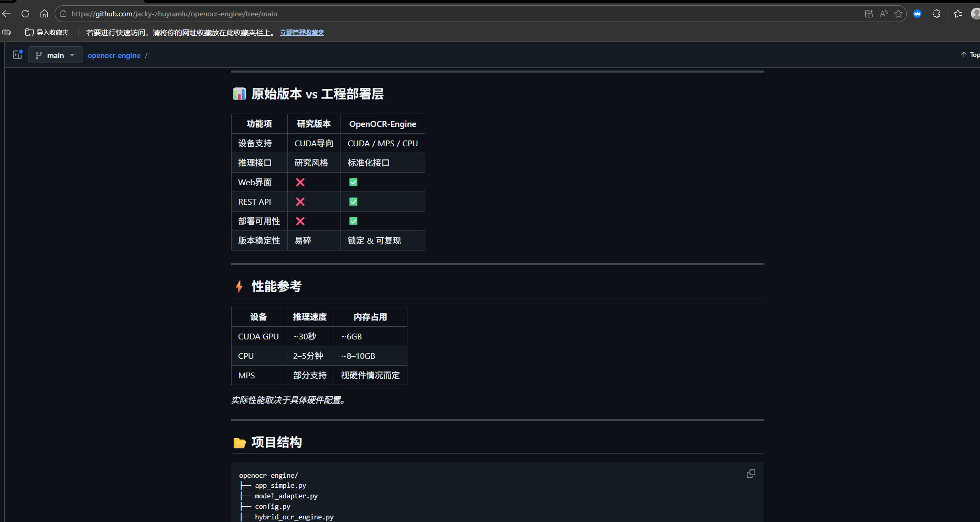Click the red cross in Web界面 row
The width and height of the screenshot is (980, 522).
[301, 182]
